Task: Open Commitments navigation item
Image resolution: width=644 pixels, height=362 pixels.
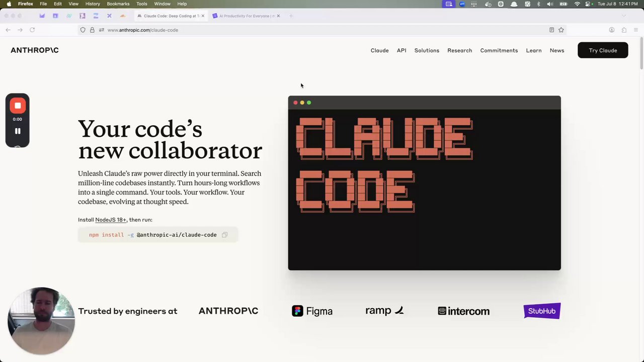Action: 499,50
